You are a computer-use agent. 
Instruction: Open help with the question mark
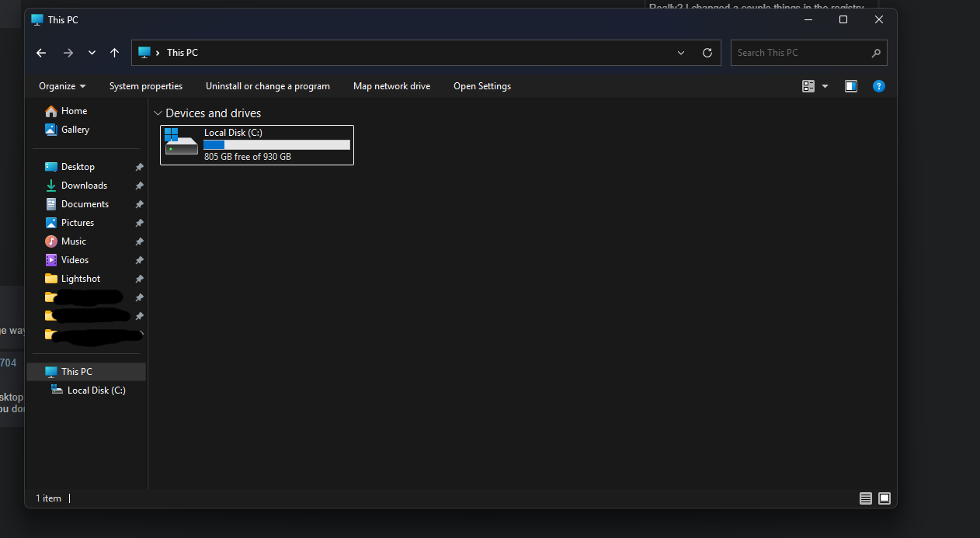(x=879, y=86)
